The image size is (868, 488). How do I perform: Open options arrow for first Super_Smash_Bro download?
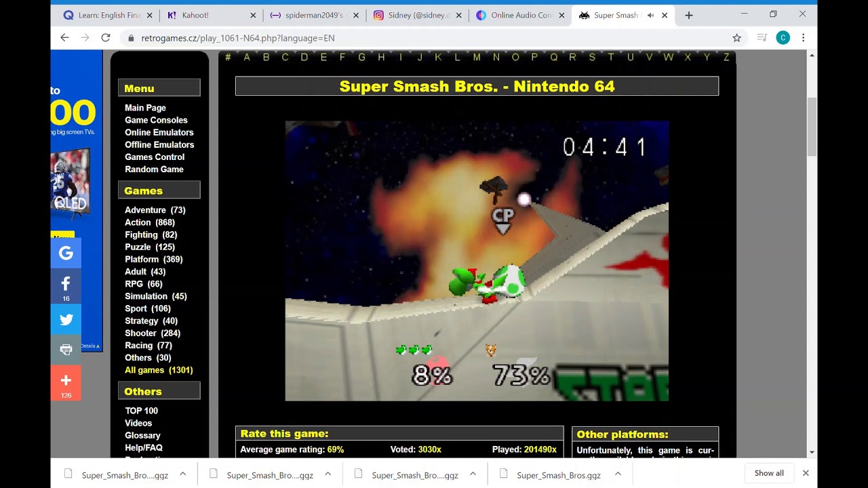[182, 474]
